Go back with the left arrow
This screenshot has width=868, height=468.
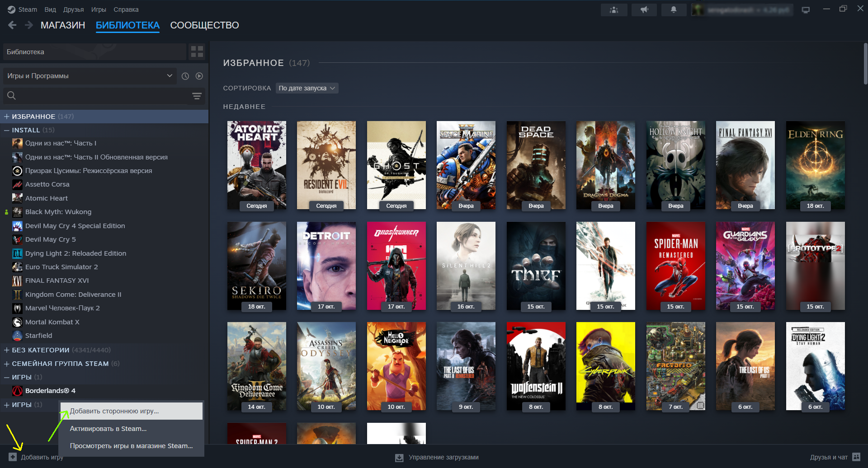(12, 25)
